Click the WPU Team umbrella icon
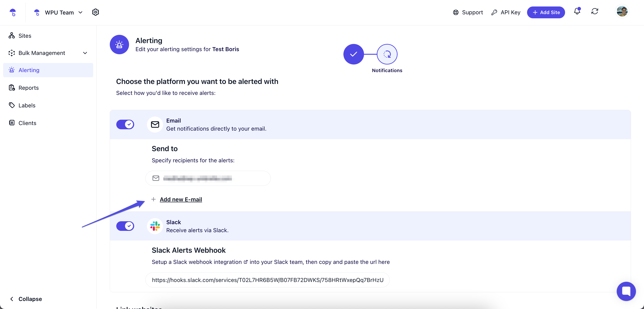Screen dimensions: 644x309 (x=37, y=13)
